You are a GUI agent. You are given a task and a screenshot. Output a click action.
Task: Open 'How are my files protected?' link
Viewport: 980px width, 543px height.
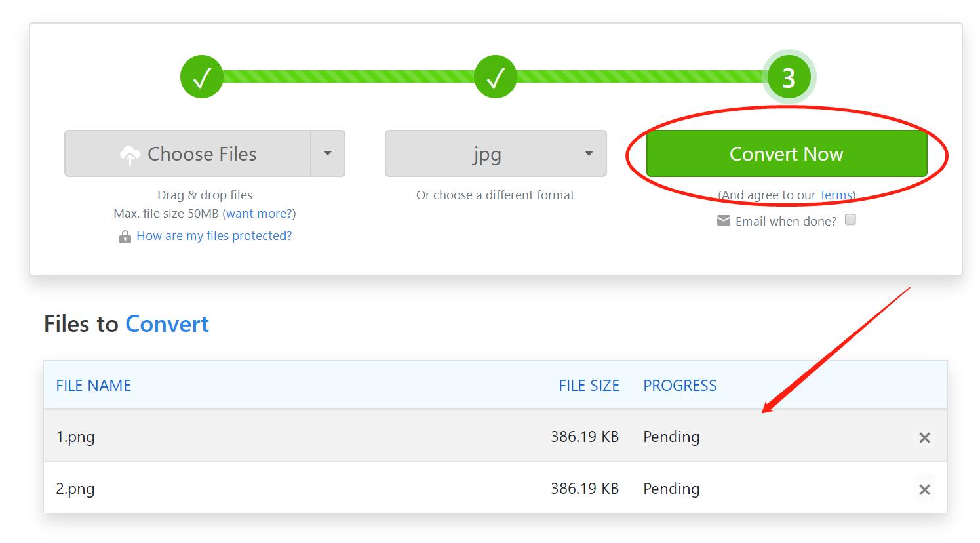[x=214, y=235]
